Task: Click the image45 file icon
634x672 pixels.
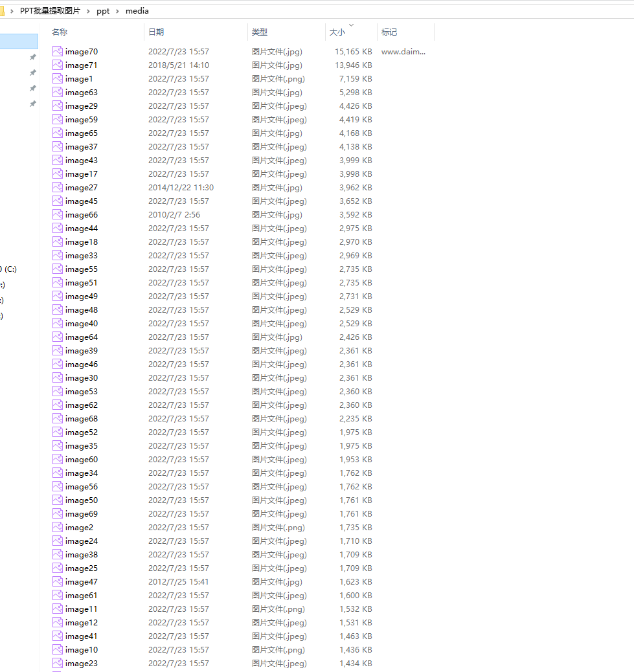Action: (x=58, y=201)
